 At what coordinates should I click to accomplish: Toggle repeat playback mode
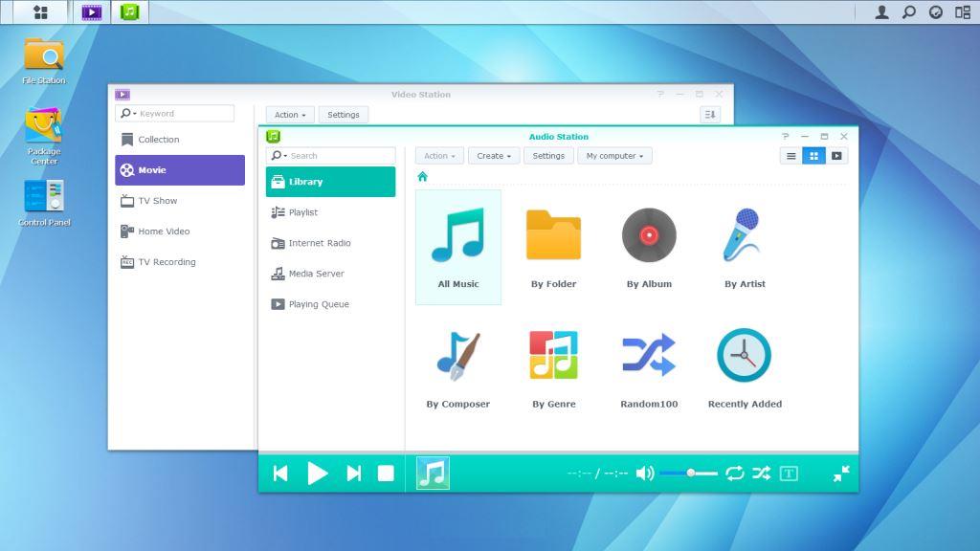coord(735,473)
